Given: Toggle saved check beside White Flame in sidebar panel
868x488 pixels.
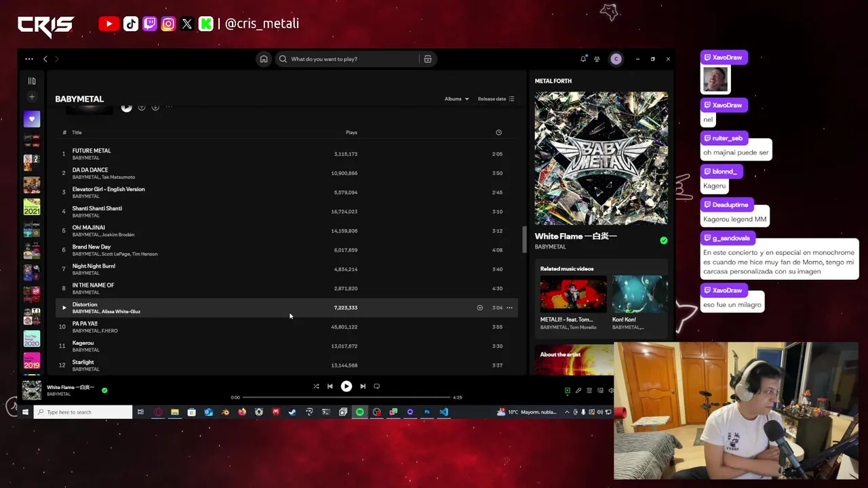Looking at the screenshot, I should [663, 240].
